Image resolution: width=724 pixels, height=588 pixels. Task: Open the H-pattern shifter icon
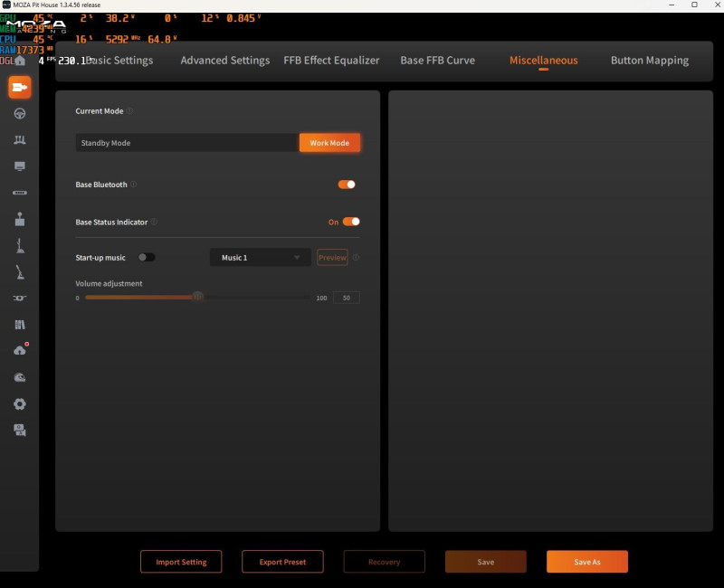click(20, 219)
